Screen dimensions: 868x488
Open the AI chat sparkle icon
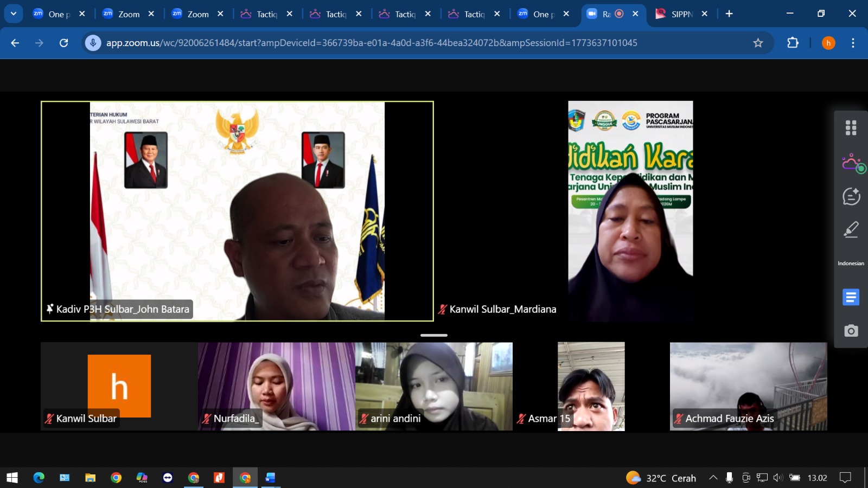[851, 196]
